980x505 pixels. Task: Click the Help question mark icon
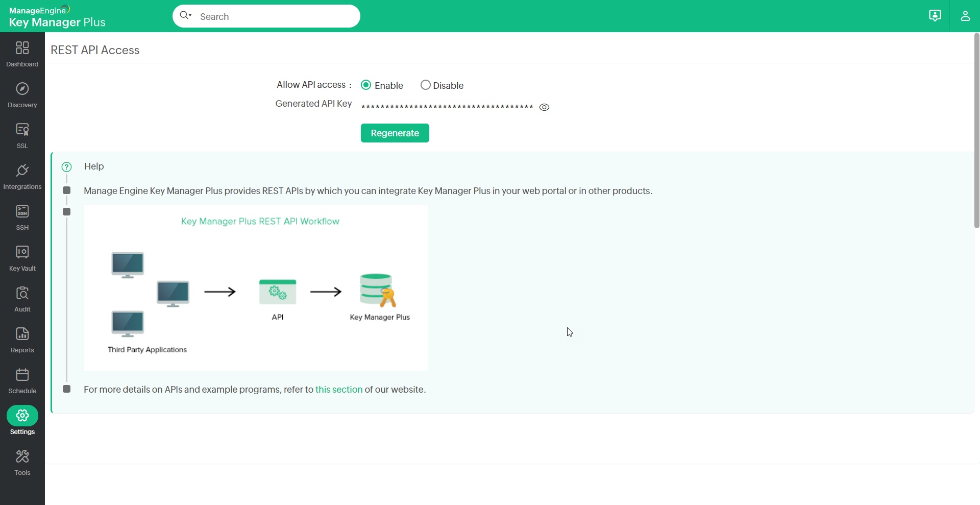coord(66,167)
